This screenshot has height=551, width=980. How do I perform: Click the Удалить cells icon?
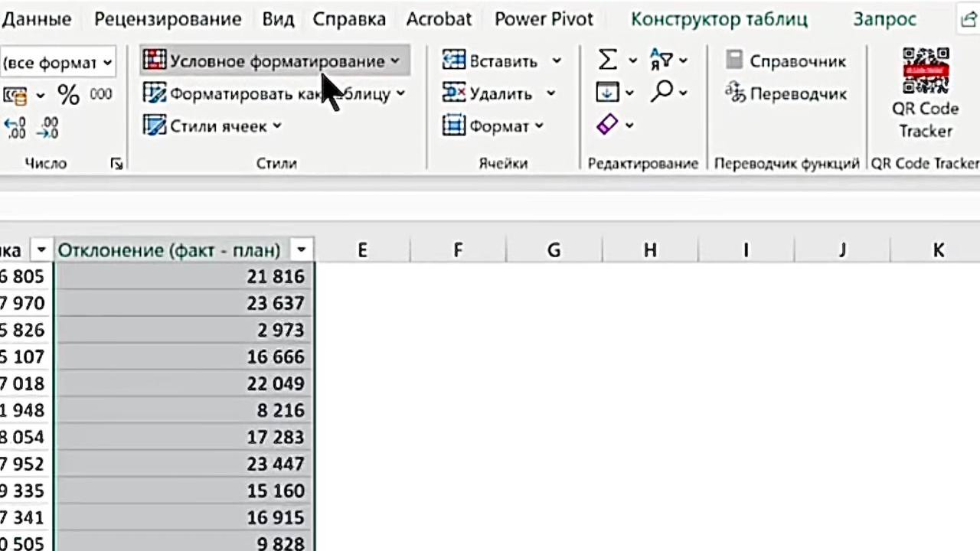pyautogui.click(x=454, y=94)
